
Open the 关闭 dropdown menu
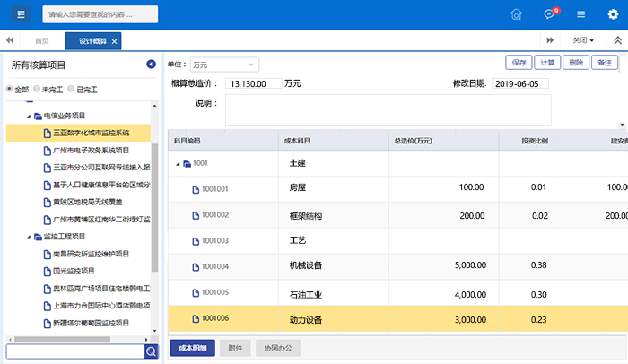pyautogui.click(x=583, y=40)
